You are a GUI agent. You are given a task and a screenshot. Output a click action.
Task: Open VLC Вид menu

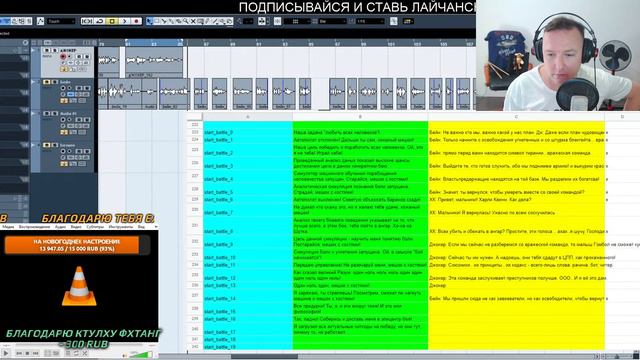pyautogui.click(x=141, y=227)
